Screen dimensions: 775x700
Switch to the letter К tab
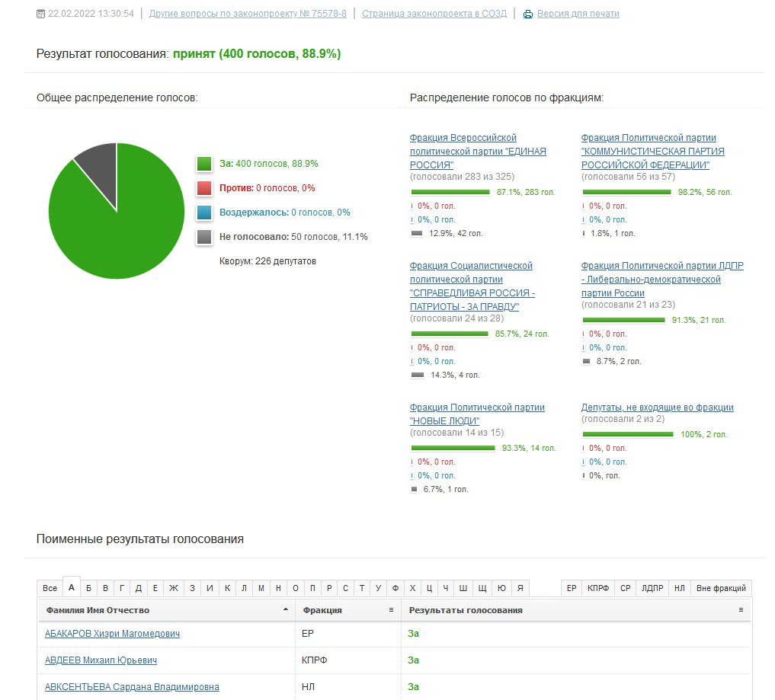pos(227,588)
